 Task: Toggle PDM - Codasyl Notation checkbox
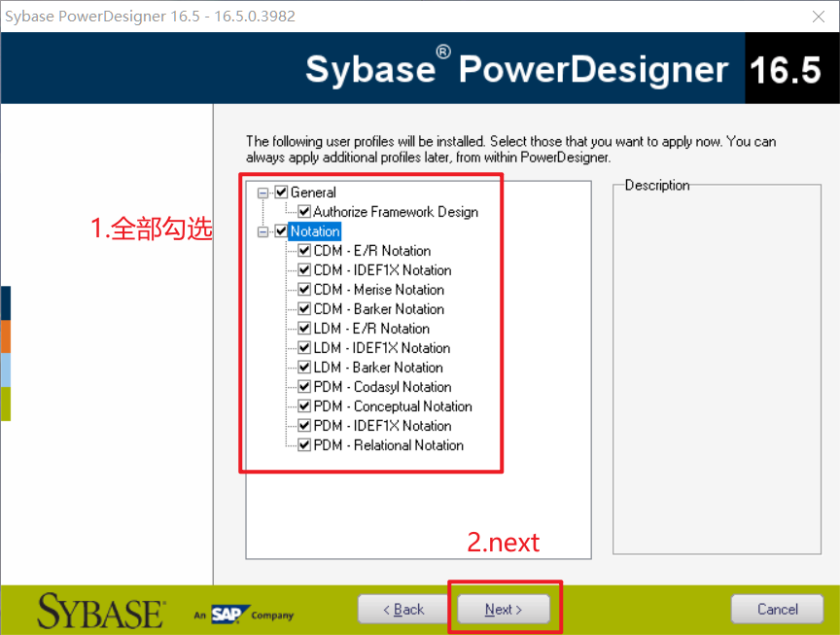[304, 386]
